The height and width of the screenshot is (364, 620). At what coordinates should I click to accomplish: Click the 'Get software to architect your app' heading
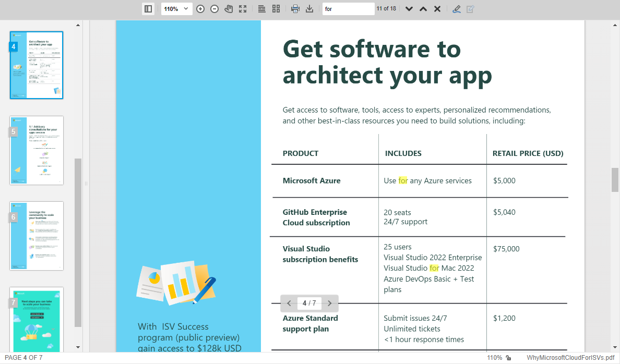pyautogui.click(x=387, y=62)
